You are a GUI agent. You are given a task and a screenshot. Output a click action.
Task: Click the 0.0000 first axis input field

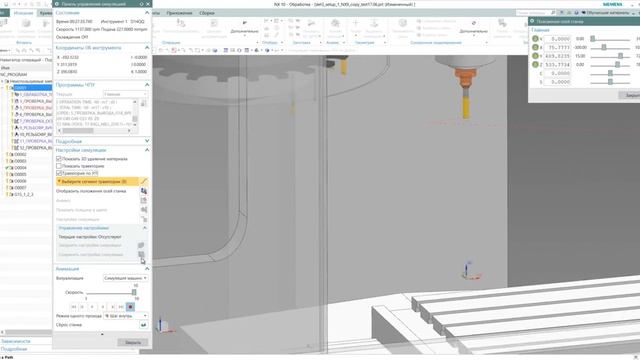[557, 39]
